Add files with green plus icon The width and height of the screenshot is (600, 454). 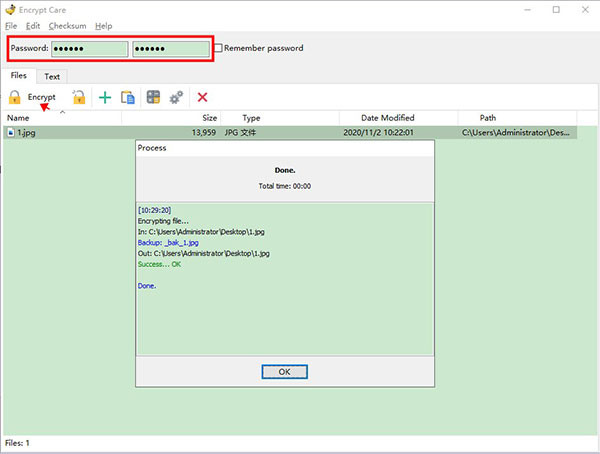104,97
